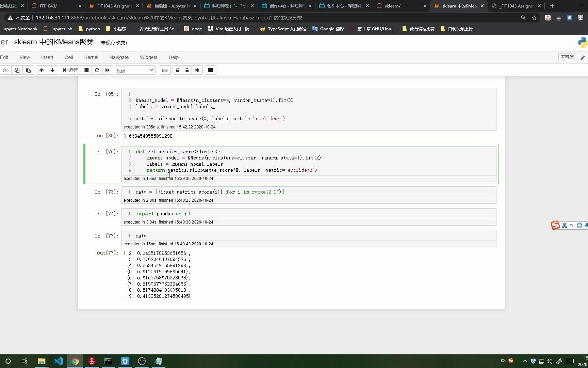Click the download extension icon
588x368 pixels.
581,18
